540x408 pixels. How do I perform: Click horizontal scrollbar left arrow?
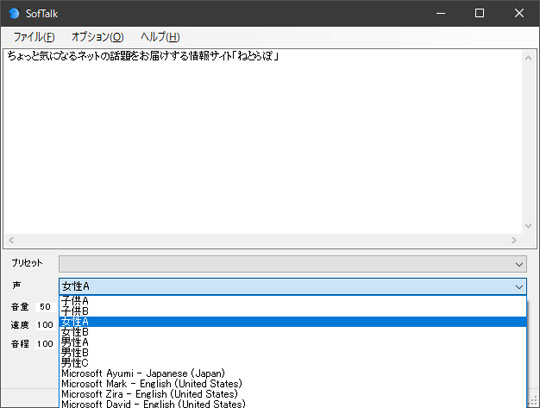point(11,240)
